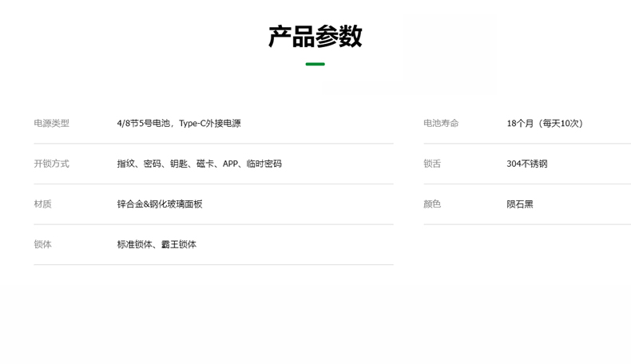Click the green underline below the heading

(315, 64)
